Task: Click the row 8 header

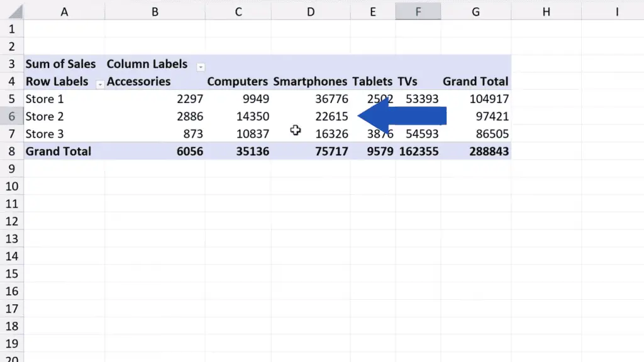Action: click(11, 151)
